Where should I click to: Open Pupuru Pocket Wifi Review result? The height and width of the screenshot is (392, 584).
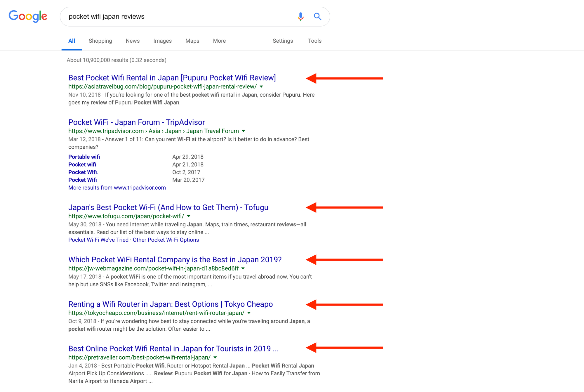172,78
